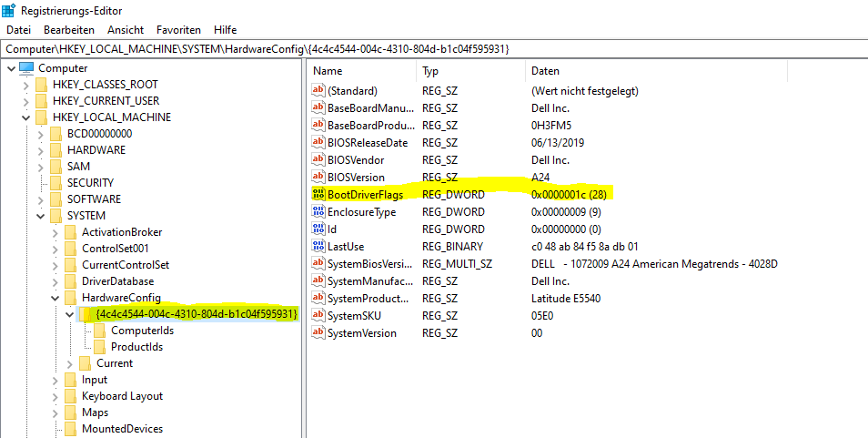868x438 pixels.
Task: Click the BootDriverFlags DWORD icon
Action: pos(318,194)
